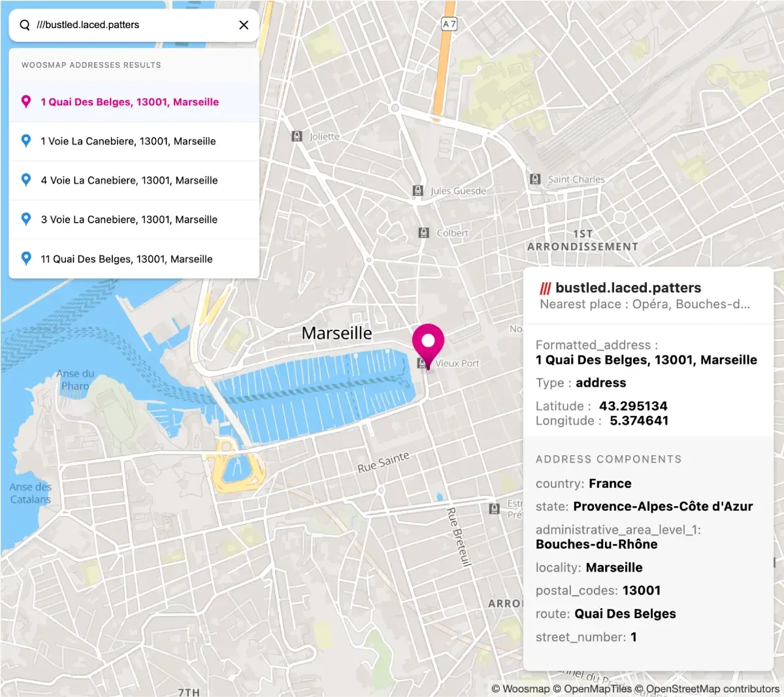Click the what3words red slashes logo
This screenshot has height=697, width=784.
tap(546, 288)
